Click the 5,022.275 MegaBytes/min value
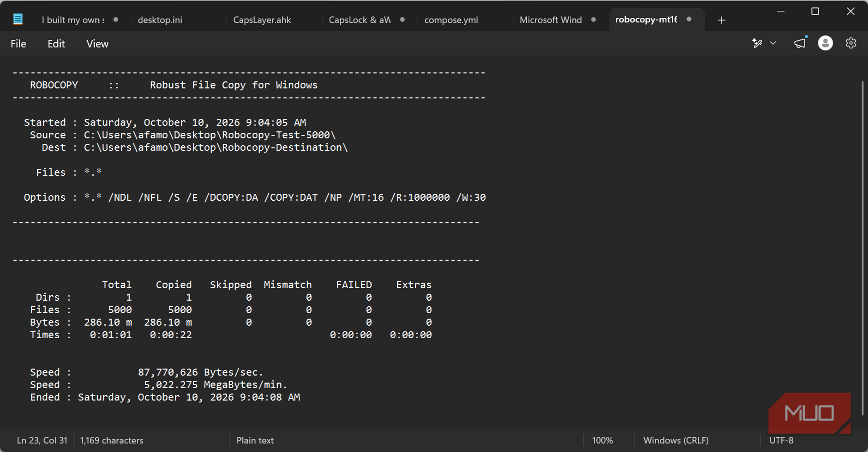The image size is (868, 452). coord(215,385)
